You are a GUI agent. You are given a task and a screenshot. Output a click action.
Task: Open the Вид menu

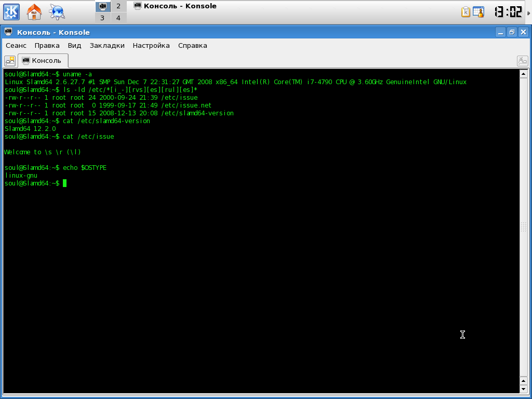click(74, 46)
